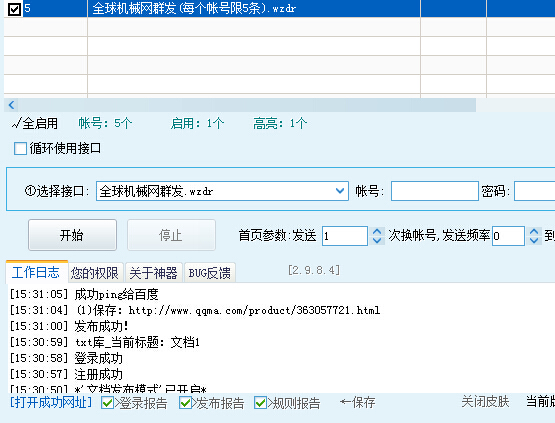Click the 开始 button

point(72,235)
